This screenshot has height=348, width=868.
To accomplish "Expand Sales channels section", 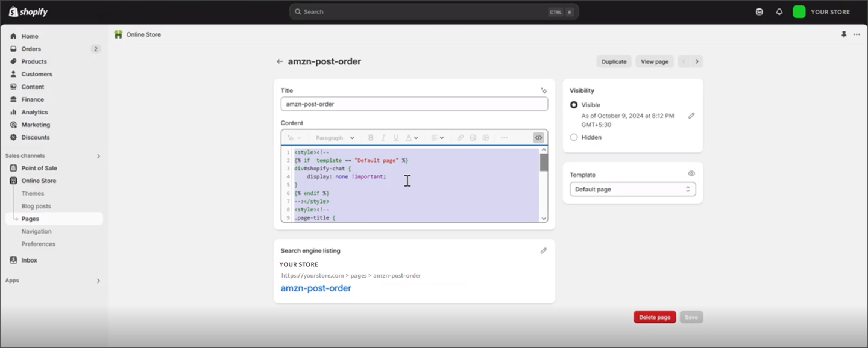I will (x=98, y=156).
